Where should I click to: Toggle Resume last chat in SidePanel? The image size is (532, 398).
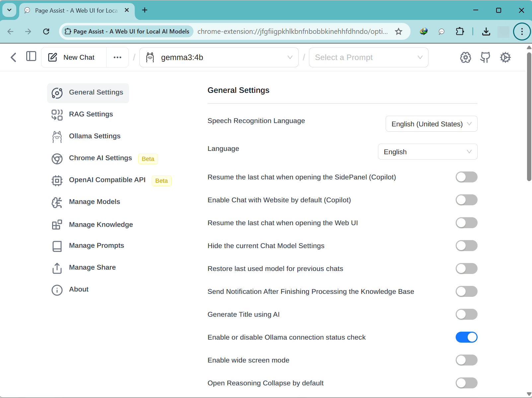466,177
